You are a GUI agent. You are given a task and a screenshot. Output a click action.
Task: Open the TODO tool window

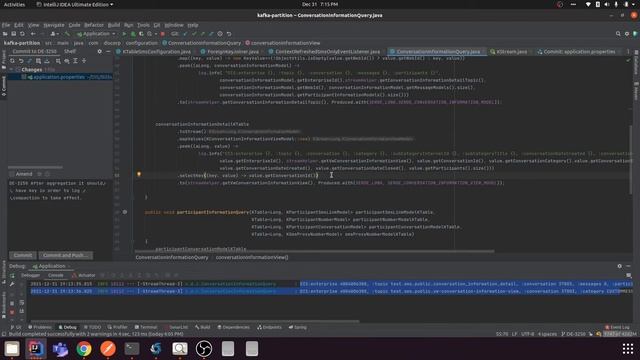click(x=92, y=327)
